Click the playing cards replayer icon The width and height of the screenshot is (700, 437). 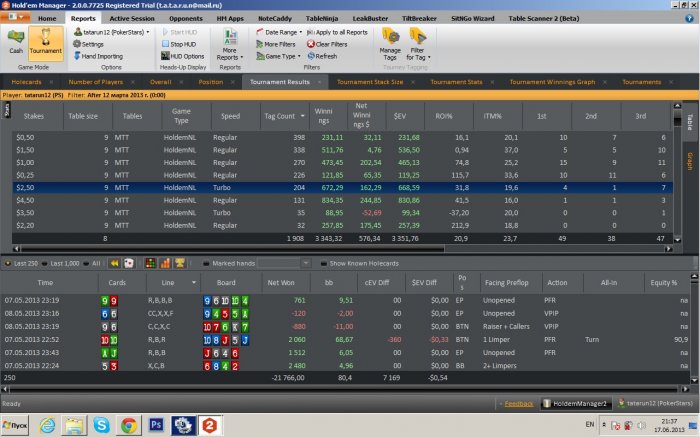(129, 263)
